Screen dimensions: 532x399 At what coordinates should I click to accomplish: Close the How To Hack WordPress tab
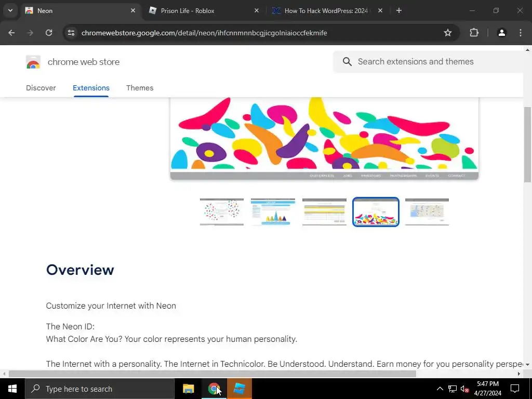point(380,10)
